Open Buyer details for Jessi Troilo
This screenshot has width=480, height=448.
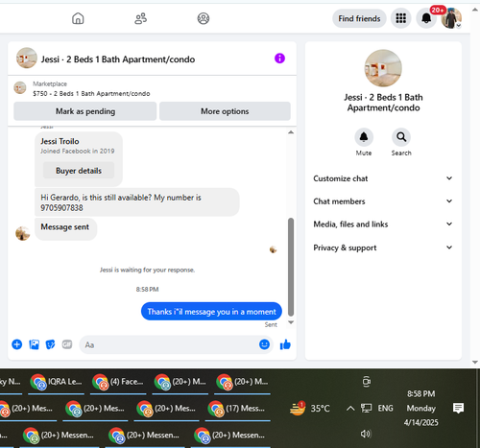[x=79, y=171]
